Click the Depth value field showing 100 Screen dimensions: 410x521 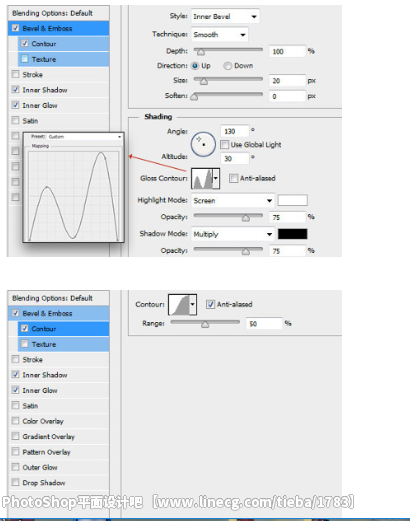[x=287, y=51]
